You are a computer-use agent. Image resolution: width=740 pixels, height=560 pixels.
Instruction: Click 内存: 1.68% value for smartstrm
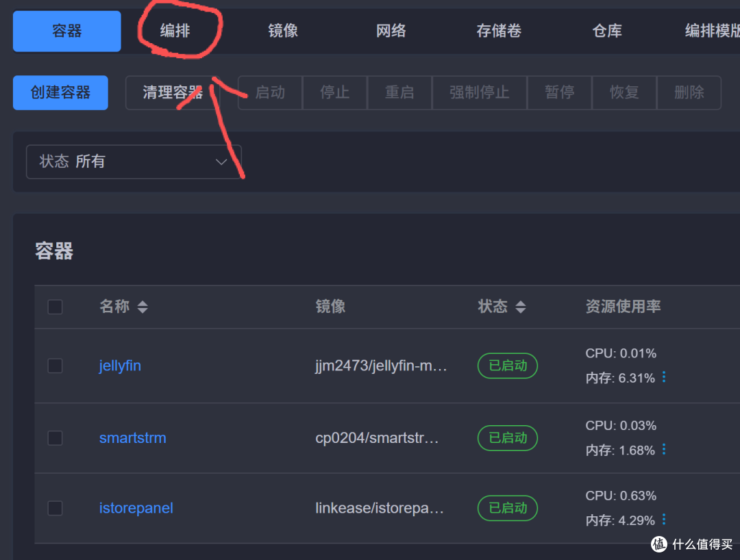tap(620, 450)
